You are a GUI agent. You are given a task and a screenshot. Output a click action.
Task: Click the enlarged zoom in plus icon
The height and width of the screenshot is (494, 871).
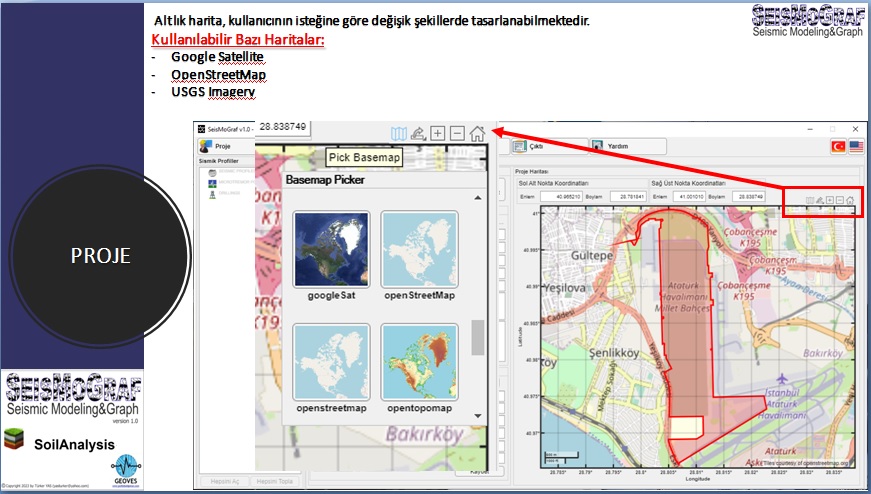click(x=438, y=133)
